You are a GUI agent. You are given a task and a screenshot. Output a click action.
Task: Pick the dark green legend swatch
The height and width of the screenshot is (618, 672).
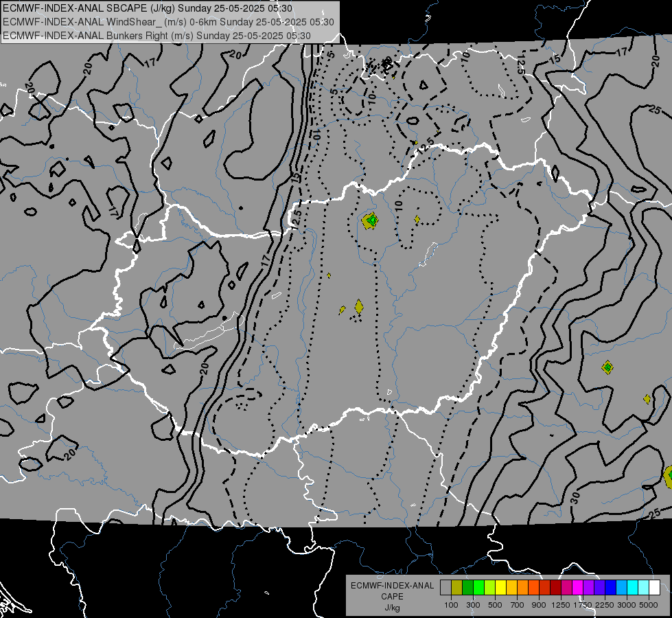(467, 587)
